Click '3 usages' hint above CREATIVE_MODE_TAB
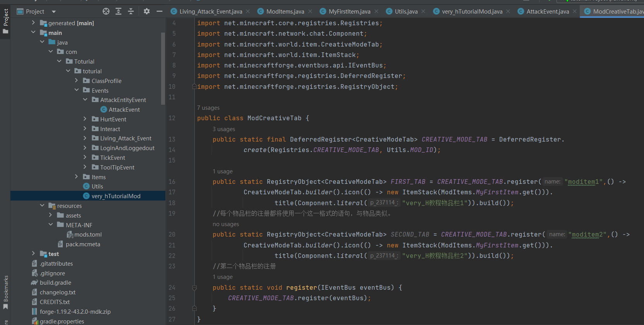This screenshot has width=644, height=325. point(224,129)
